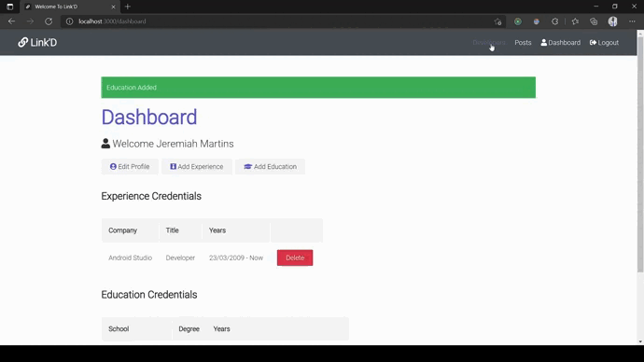The width and height of the screenshot is (644, 362).
Task: Click the Add Experience button
Action: coord(197,167)
